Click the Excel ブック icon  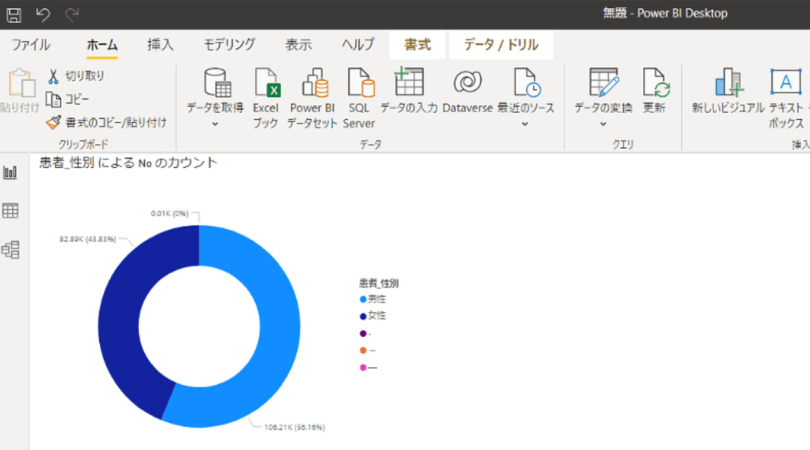click(266, 83)
